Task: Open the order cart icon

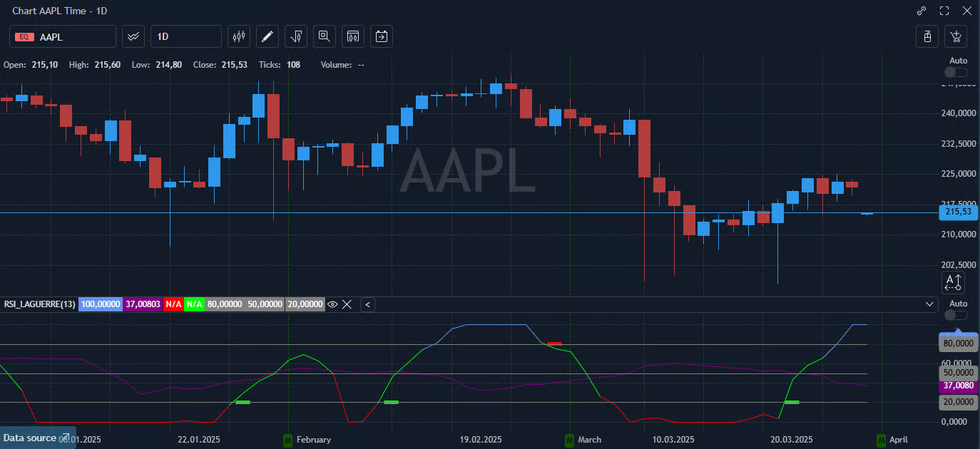Action: [x=956, y=36]
